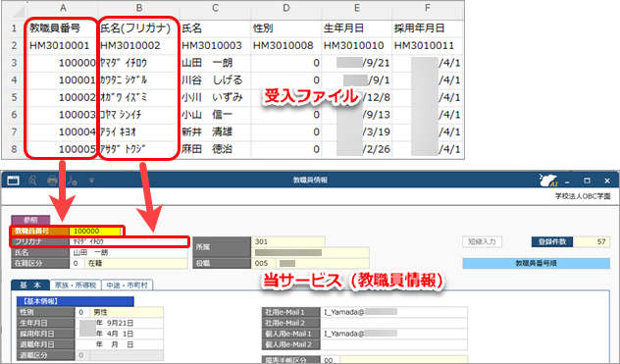Click the 役職 code field showing 005
The height and width of the screenshot is (364, 620).
click(x=264, y=263)
